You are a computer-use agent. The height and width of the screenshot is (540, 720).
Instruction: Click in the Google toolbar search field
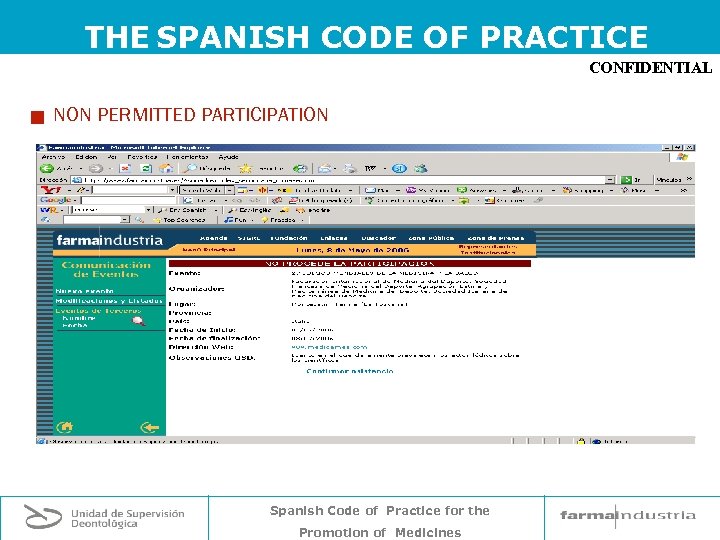(x=129, y=200)
